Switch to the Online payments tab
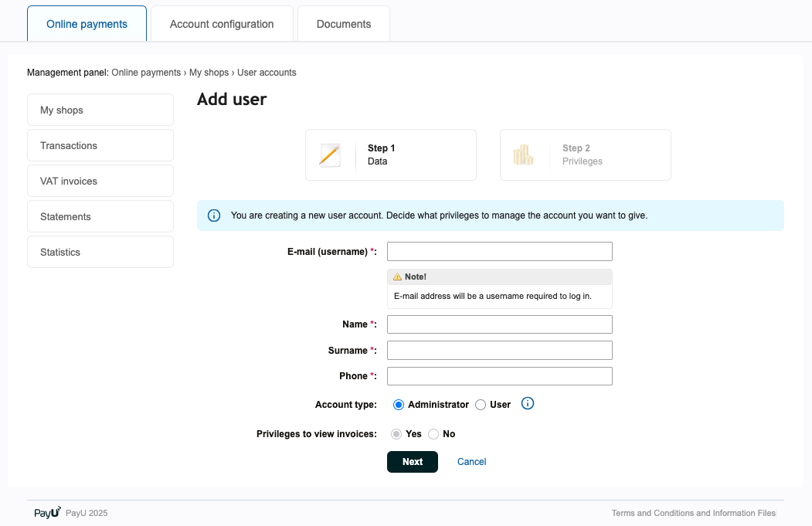This screenshot has height=526, width=812. [87, 24]
